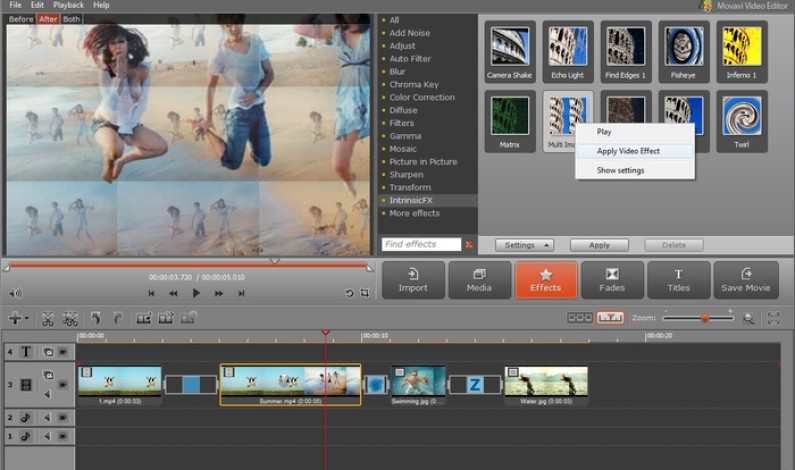Image resolution: width=795 pixels, height=470 pixels.
Task: Click the timeline Zoom slider handle
Action: coord(704,318)
